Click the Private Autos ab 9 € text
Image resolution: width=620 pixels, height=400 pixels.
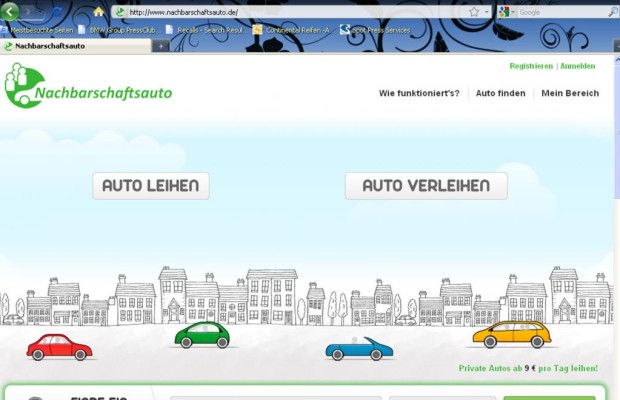click(528, 368)
